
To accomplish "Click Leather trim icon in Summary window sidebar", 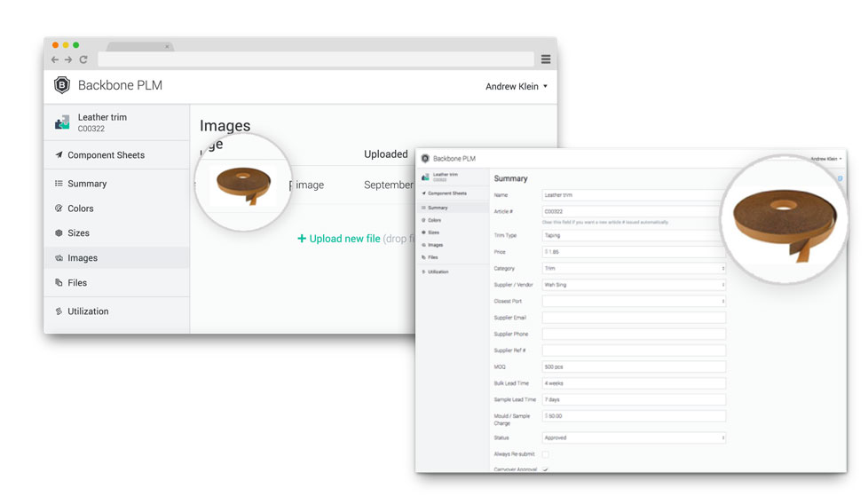I will [x=425, y=177].
